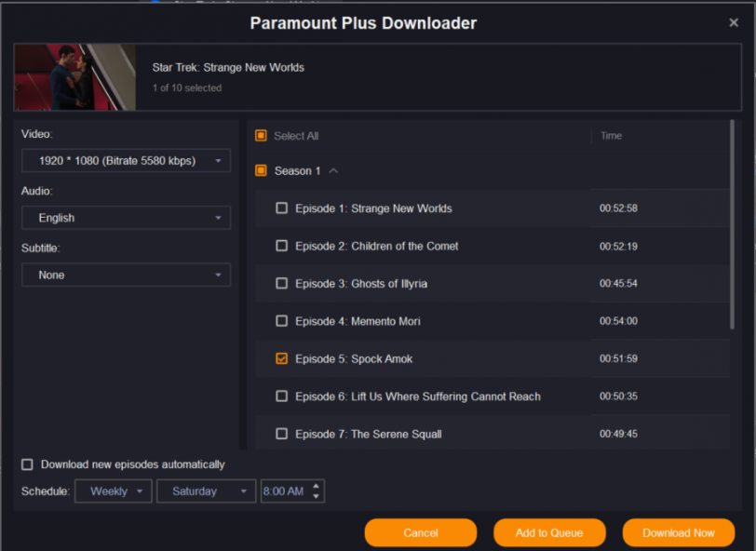Click the Download Now button

(679, 532)
